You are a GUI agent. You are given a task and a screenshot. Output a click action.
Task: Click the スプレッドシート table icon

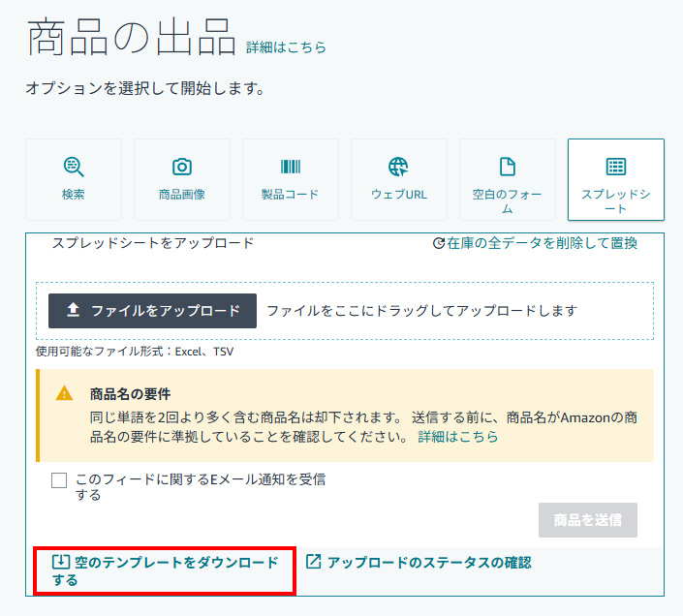616,167
